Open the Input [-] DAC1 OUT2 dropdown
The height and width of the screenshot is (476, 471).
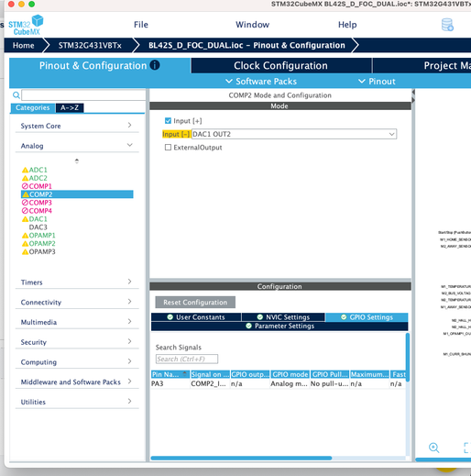coord(294,134)
